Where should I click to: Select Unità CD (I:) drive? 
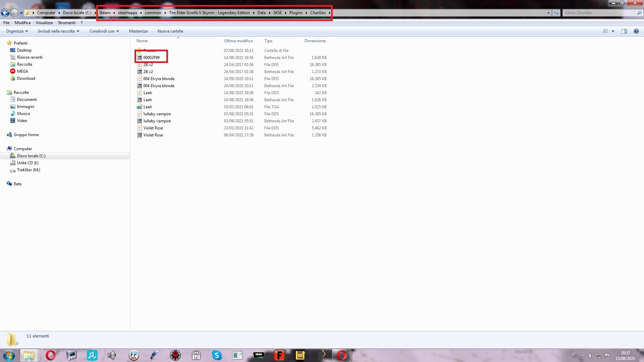click(x=28, y=163)
